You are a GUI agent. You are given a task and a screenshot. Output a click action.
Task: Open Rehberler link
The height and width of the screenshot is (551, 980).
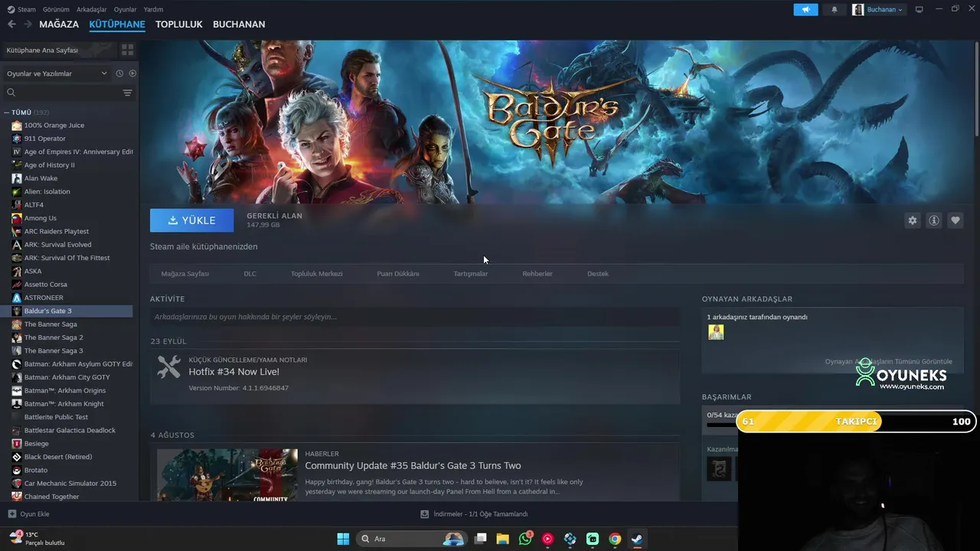(x=537, y=274)
